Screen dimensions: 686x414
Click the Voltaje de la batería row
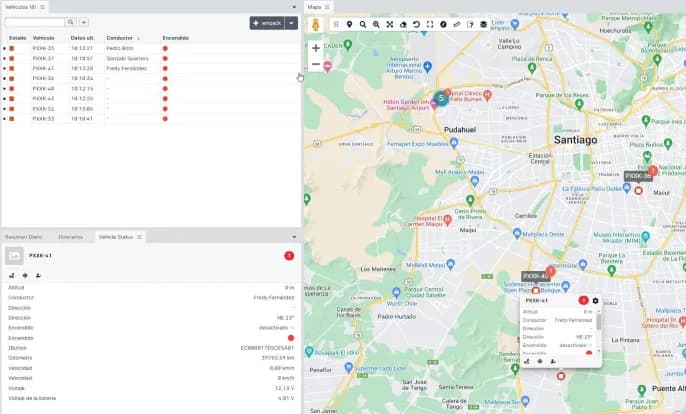(150, 398)
